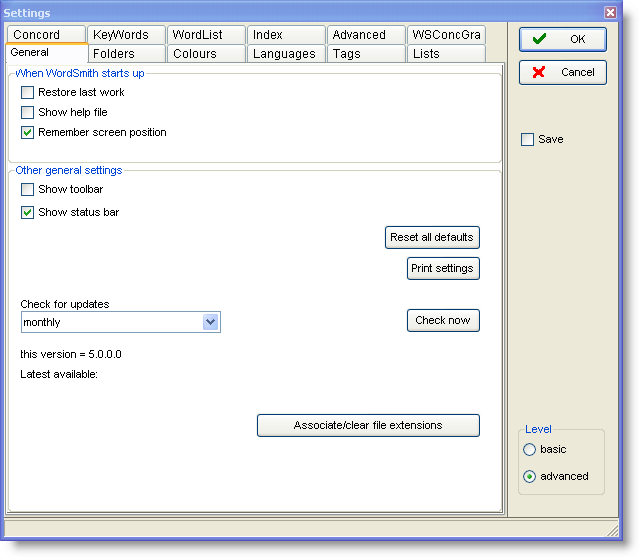The width and height of the screenshot is (639, 557).
Task: Select the Lists tab
Action: coord(446,54)
